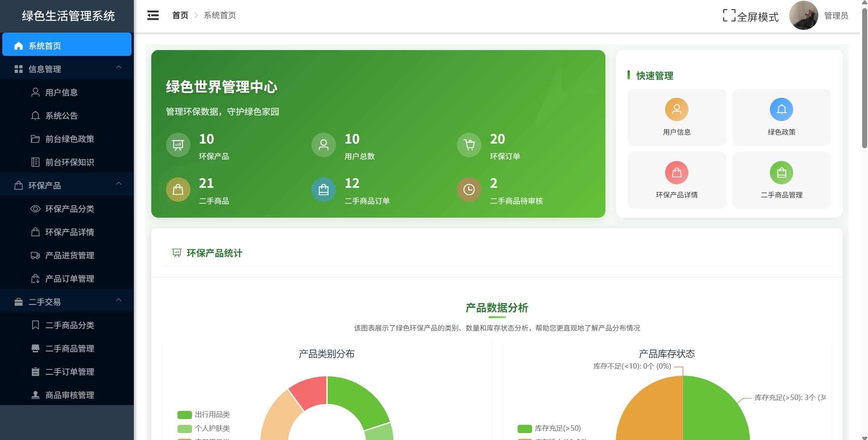Click 二手商品管理 green quick icon
Viewport: 868px width, 440px height.
781,173
